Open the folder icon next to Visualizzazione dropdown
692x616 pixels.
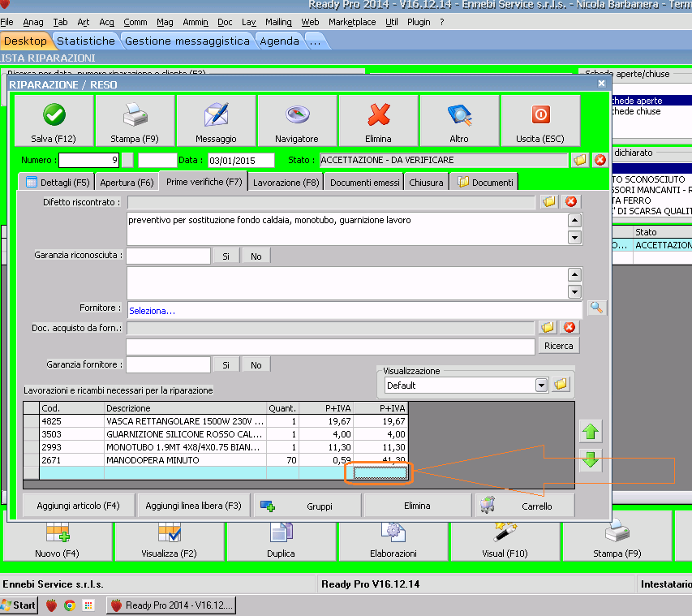pos(561,385)
